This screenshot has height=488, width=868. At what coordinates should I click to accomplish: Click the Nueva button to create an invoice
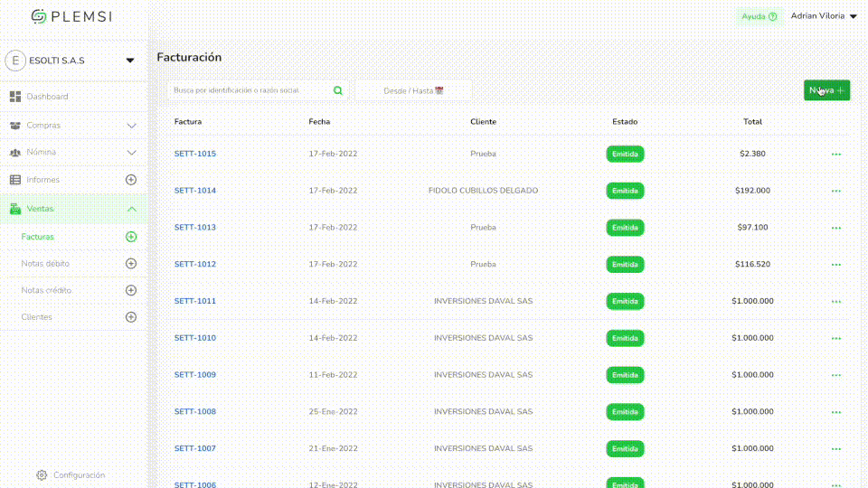826,90
